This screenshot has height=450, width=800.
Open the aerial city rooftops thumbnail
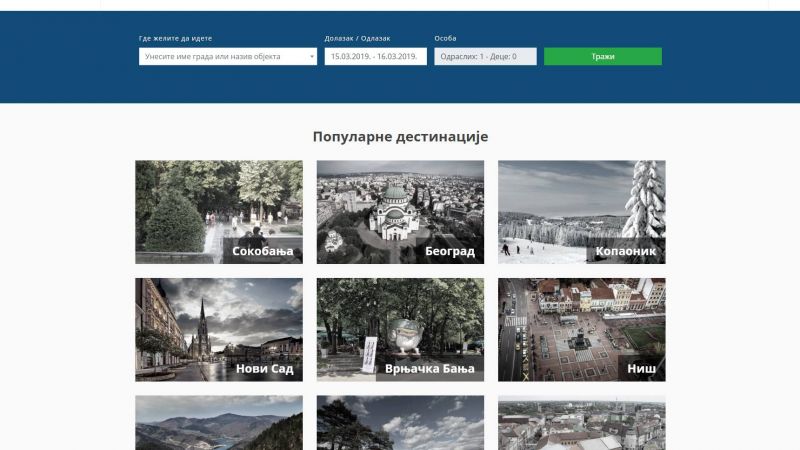point(582,423)
